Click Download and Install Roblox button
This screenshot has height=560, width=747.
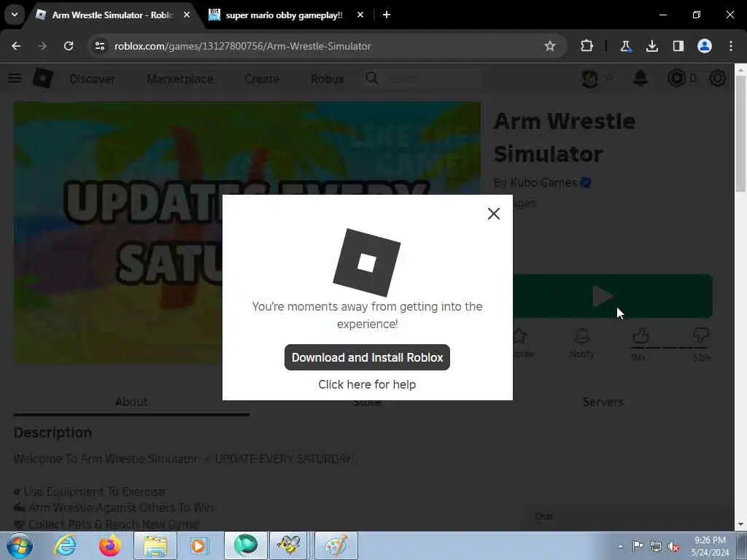pos(367,357)
